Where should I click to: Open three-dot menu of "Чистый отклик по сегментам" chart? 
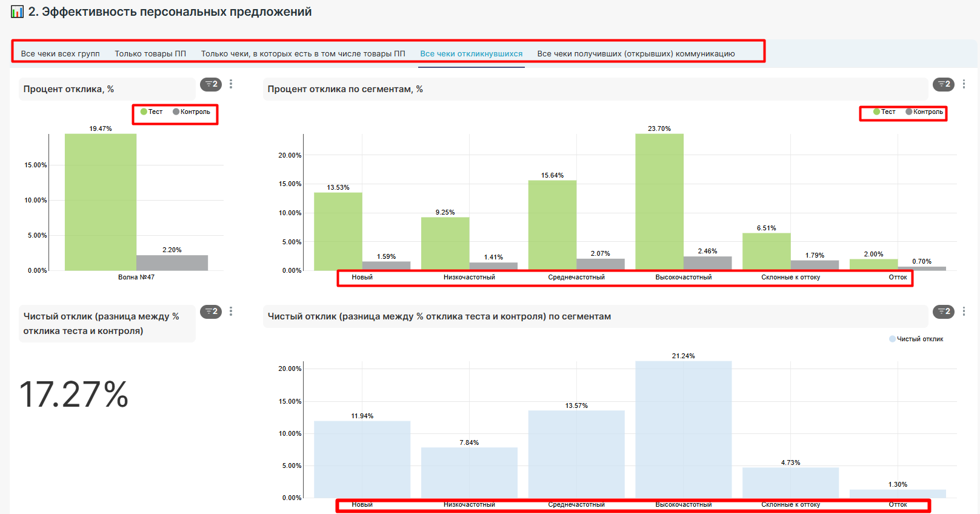pos(964,312)
